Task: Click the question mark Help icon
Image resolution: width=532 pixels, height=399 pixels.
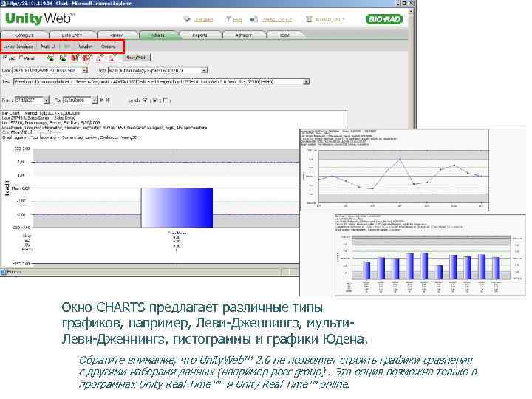Action: click(x=228, y=19)
